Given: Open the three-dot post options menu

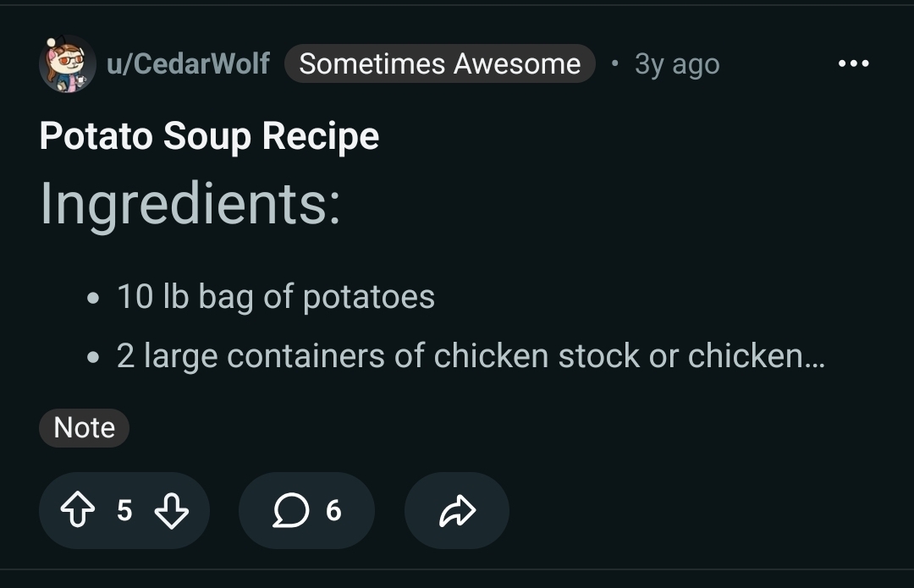Looking at the screenshot, I should pyautogui.click(x=852, y=63).
